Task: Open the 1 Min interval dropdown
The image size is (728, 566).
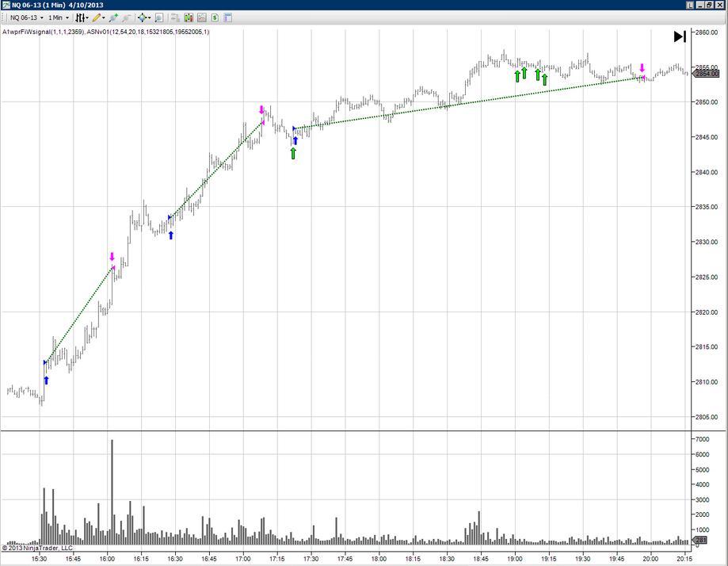Action: [59, 17]
